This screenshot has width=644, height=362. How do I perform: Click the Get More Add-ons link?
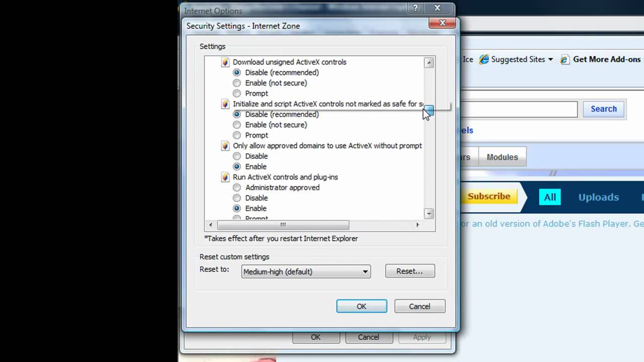pos(607,59)
